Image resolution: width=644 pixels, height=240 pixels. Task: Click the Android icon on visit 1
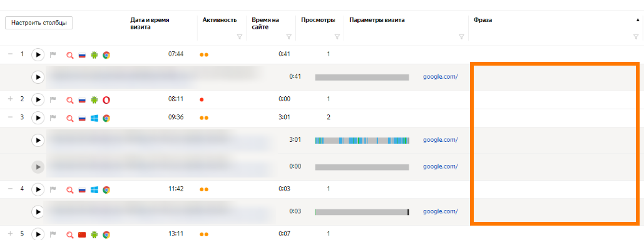tap(94, 55)
